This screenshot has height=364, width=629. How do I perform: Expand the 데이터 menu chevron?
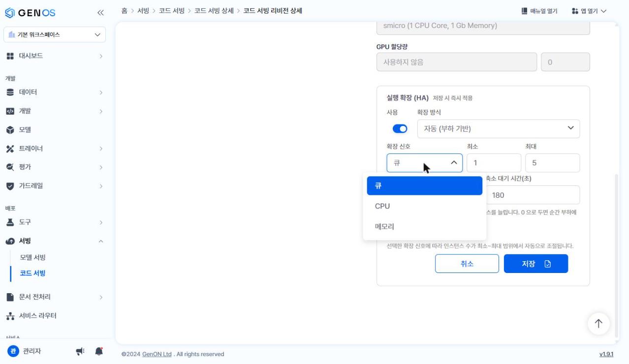coord(101,92)
